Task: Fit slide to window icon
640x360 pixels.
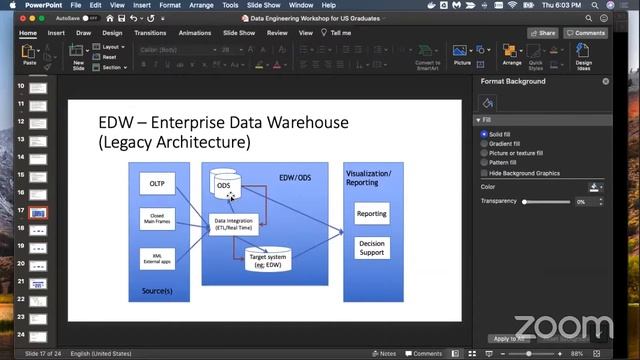Action: pyautogui.click(x=596, y=353)
